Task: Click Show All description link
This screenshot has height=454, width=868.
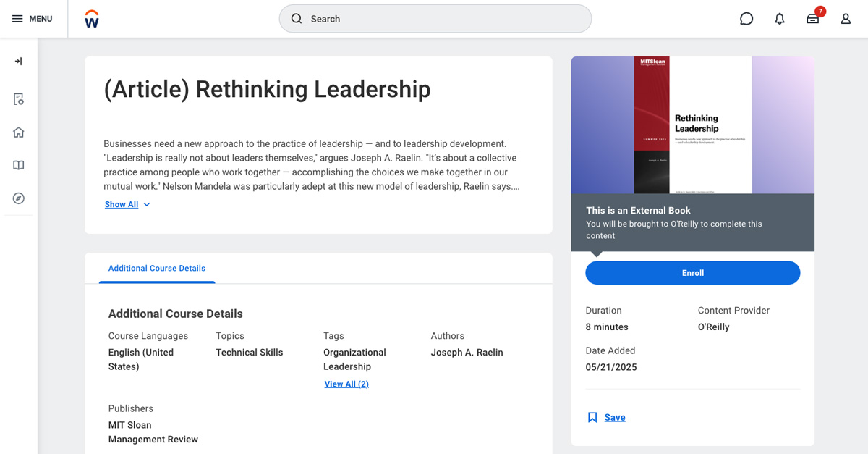Action: point(122,205)
